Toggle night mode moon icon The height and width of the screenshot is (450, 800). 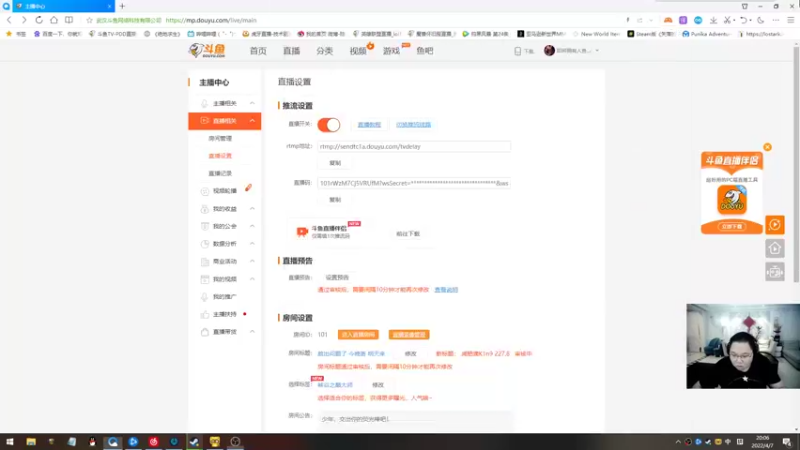coord(760,20)
